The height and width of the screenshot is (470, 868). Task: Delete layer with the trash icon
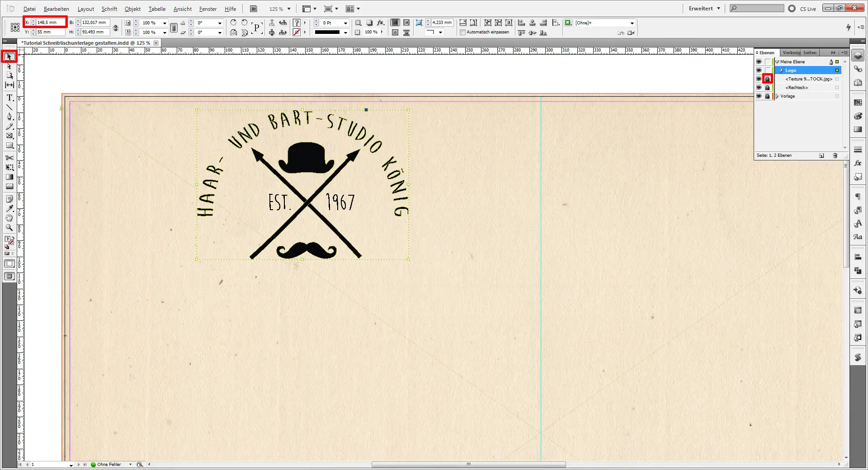click(x=835, y=155)
